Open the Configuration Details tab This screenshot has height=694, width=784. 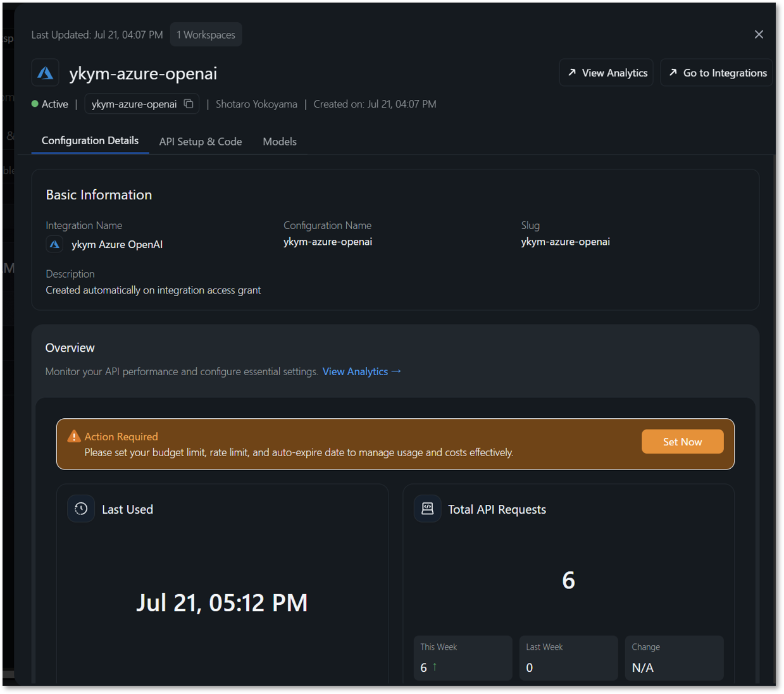pos(90,140)
